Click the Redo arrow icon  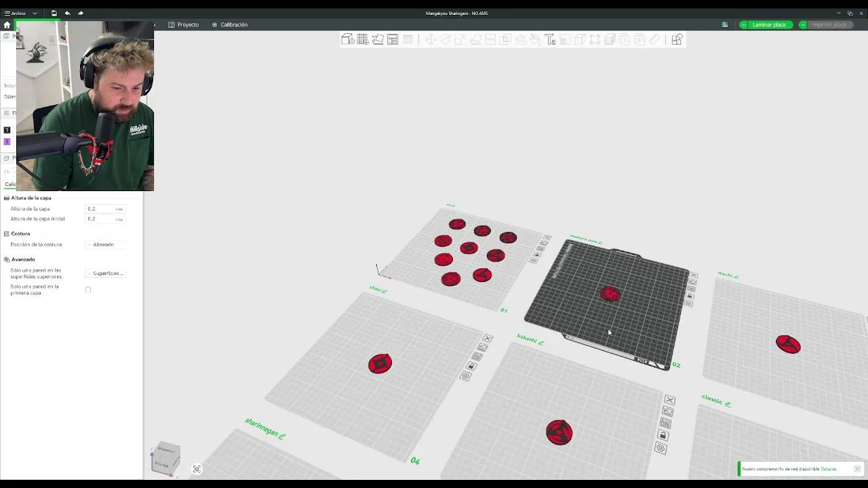click(80, 13)
